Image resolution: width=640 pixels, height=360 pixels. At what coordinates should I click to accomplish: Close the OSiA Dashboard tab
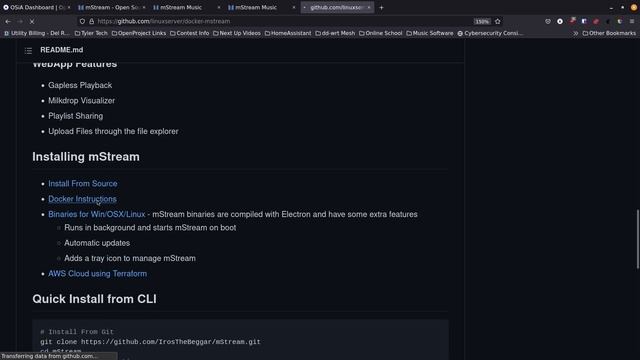click(69, 7)
